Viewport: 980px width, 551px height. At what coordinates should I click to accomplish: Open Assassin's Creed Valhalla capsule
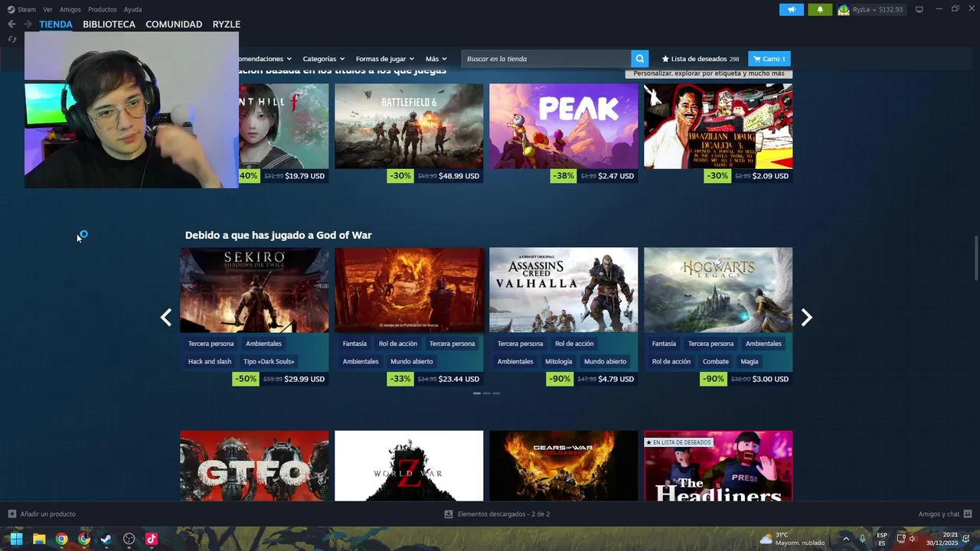(563, 290)
